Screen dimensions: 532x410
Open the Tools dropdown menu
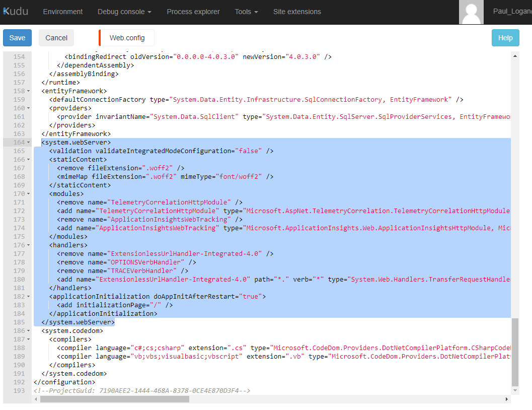click(246, 12)
